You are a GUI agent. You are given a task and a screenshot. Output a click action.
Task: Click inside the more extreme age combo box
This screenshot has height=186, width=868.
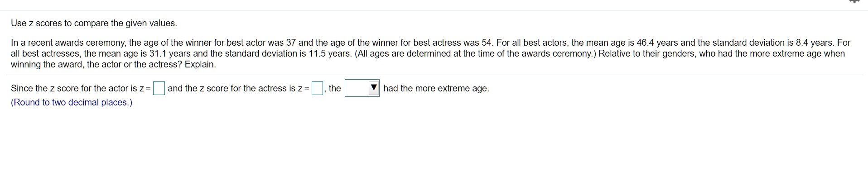point(357,88)
